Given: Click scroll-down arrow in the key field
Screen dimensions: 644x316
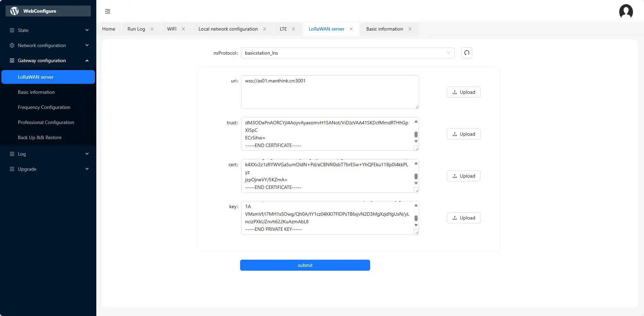Looking at the screenshot, I should coord(416,225).
